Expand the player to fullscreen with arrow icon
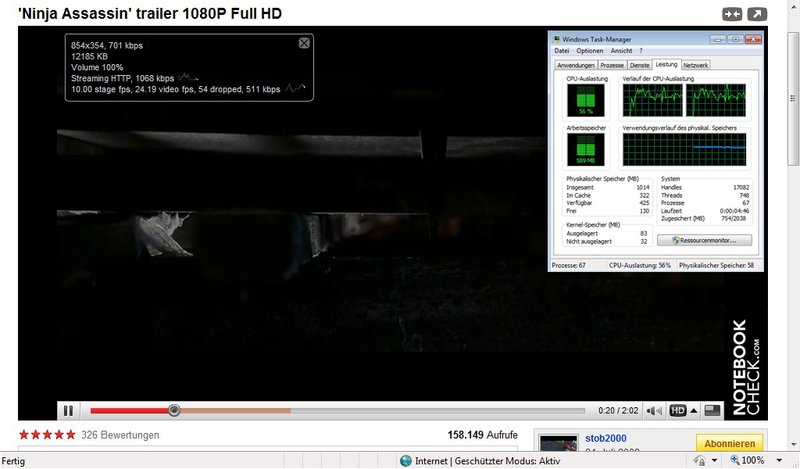 point(757,14)
